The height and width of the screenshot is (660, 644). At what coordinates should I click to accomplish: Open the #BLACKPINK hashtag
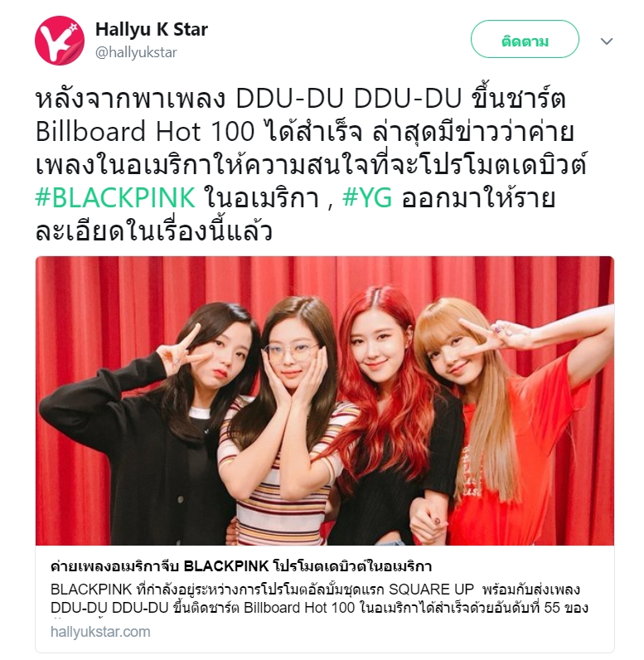(x=115, y=197)
